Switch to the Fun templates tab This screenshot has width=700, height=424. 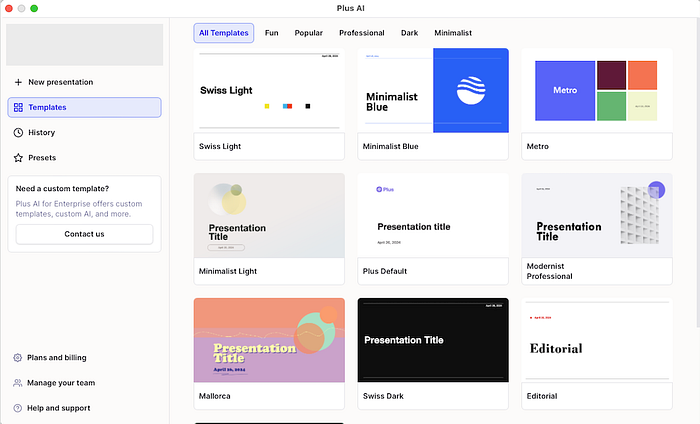click(271, 33)
